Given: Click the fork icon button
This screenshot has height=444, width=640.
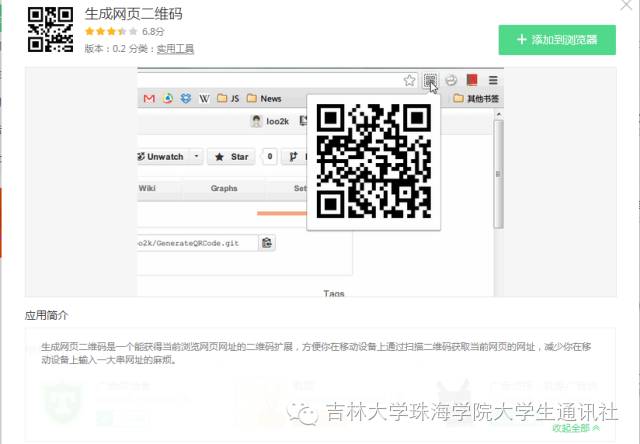Looking at the screenshot, I should [294, 157].
